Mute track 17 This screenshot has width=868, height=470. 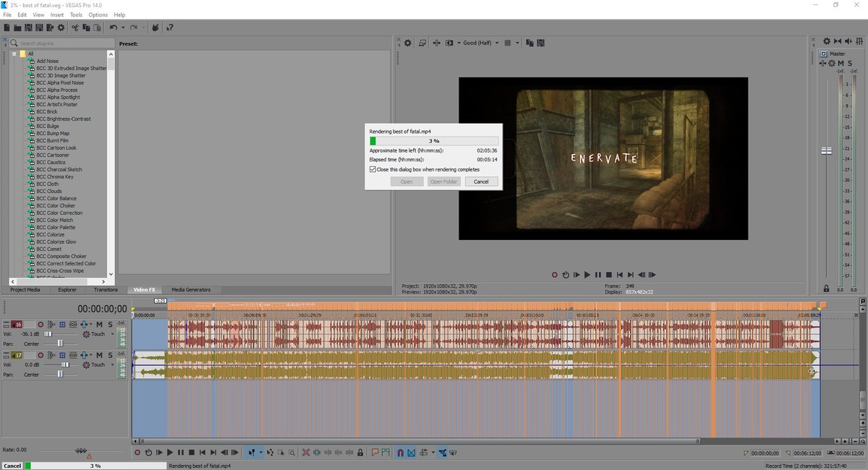(99, 355)
